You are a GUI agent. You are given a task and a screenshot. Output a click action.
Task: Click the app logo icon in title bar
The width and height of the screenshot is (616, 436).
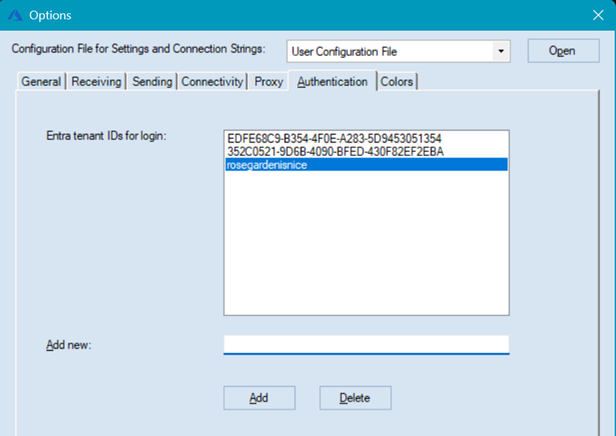15,15
